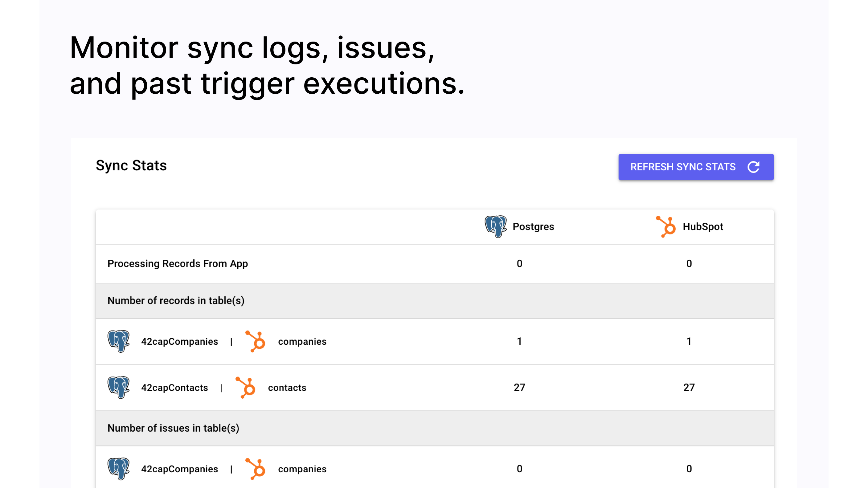This screenshot has width=868, height=488.
Task: Click the 42capCompanies name in records section
Action: (179, 341)
